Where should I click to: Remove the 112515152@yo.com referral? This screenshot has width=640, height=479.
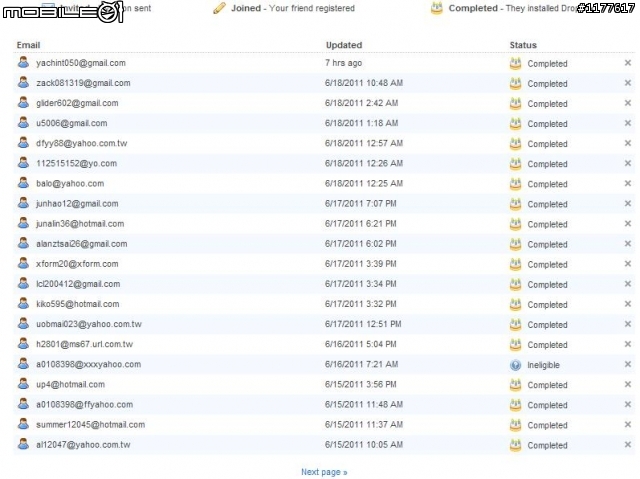628,163
